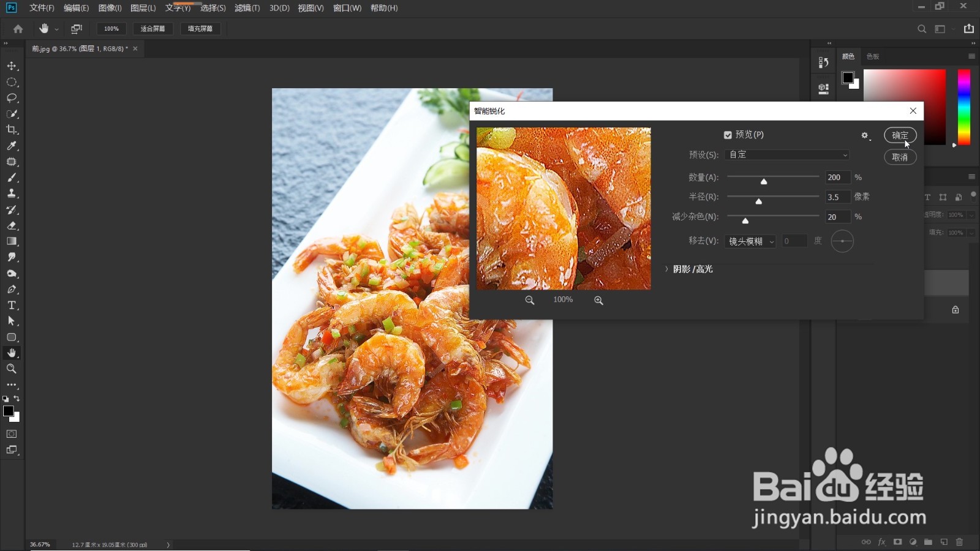
Task: Open the Color panel flyout menu
Action: point(971,56)
